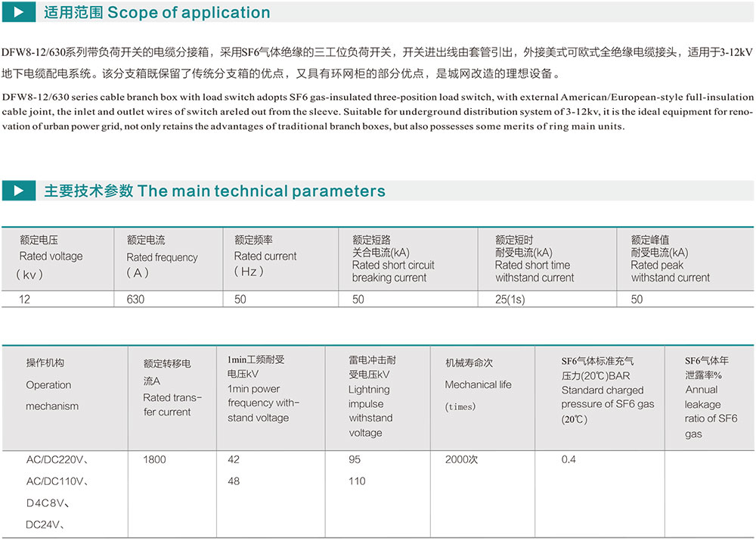Image resolution: width=756 pixels, height=541 pixels.
Task: Click the Chinese paragraph starting with DFW8-12/630系列
Action: pyautogui.click(x=378, y=64)
